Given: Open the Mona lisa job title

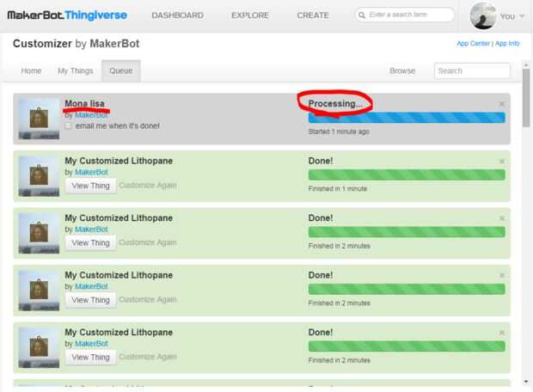Looking at the screenshot, I should coord(84,103).
